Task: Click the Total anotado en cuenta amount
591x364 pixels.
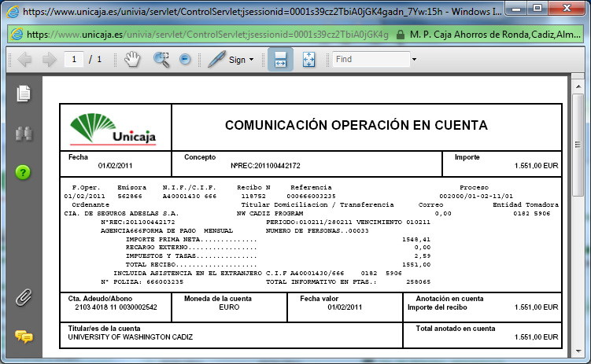Action: [537, 337]
